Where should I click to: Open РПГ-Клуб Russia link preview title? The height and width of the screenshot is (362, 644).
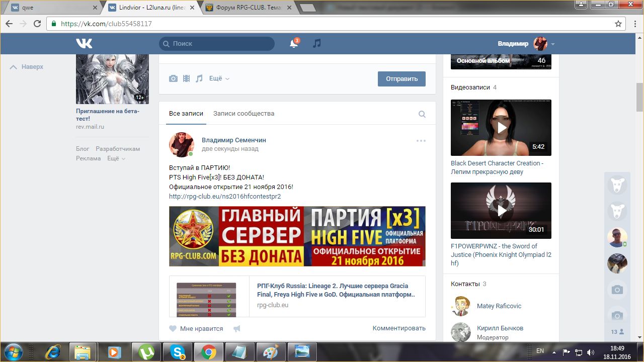[x=336, y=290]
